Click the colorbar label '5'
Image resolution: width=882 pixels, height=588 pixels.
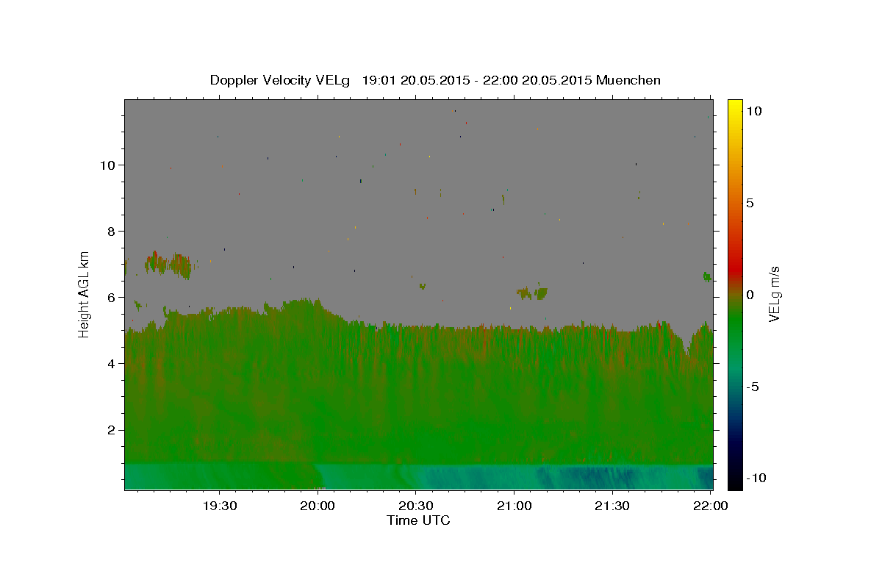coord(750,203)
